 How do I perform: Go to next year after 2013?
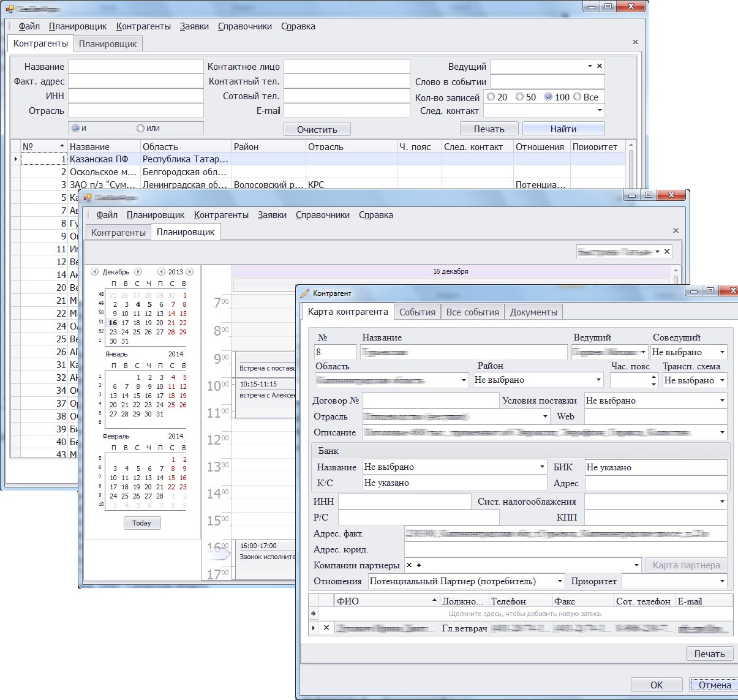[x=190, y=271]
